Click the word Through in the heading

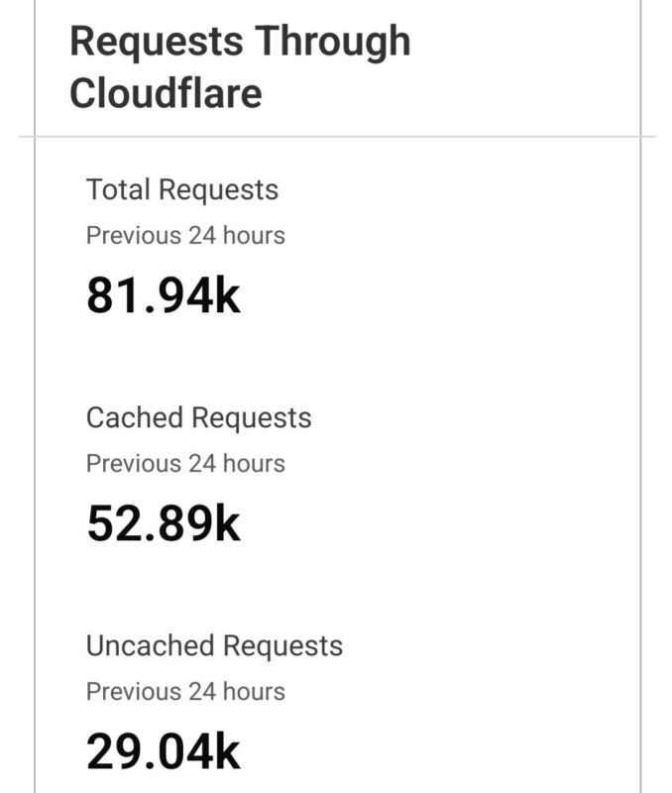[333, 42]
